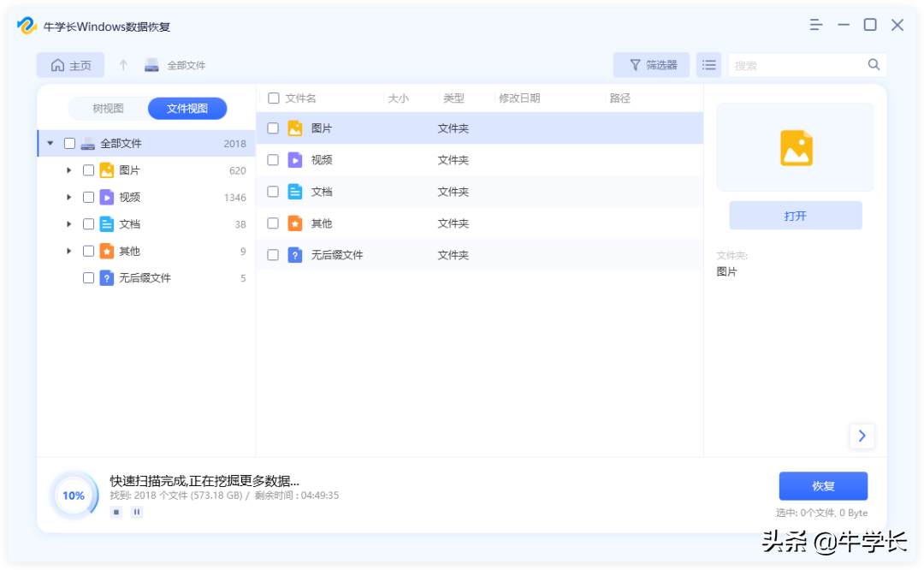
Task: Check the 图片 row checkbox in the file list
Action: [274, 128]
